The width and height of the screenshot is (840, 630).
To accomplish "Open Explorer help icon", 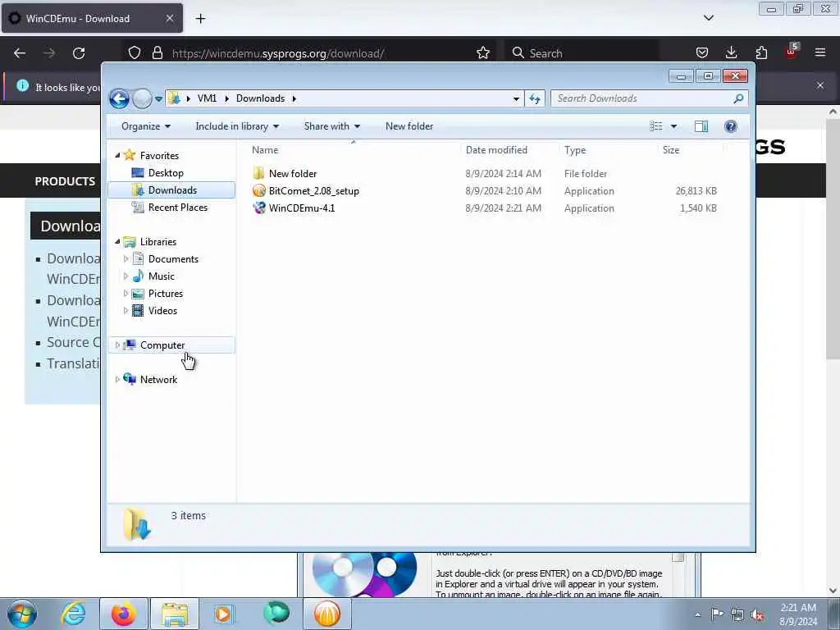I will 730,126.
